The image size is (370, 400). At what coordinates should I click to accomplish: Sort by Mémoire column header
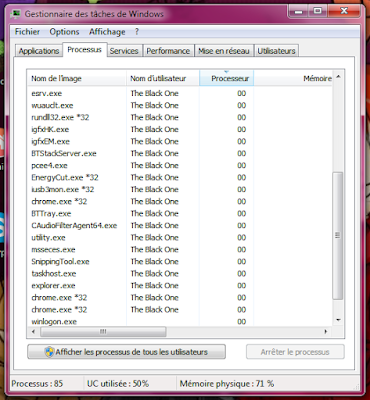tap(293, 79)
